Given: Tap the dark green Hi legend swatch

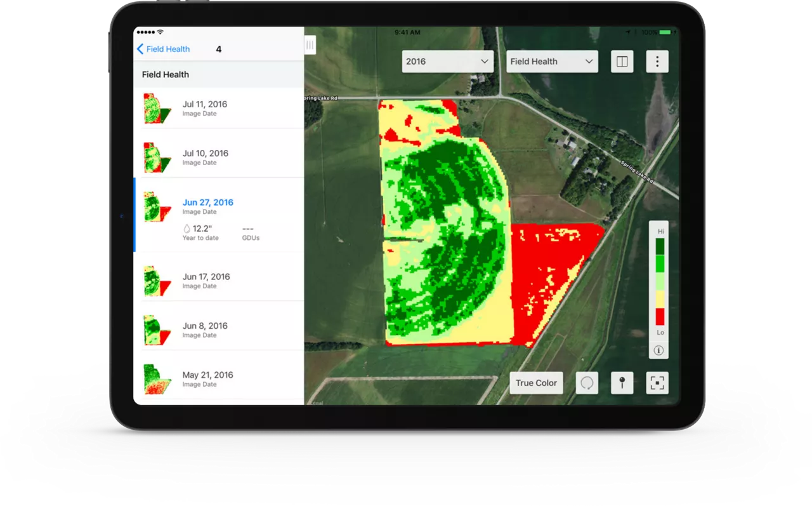Looking at the screenshot, I should coord(660,246).
